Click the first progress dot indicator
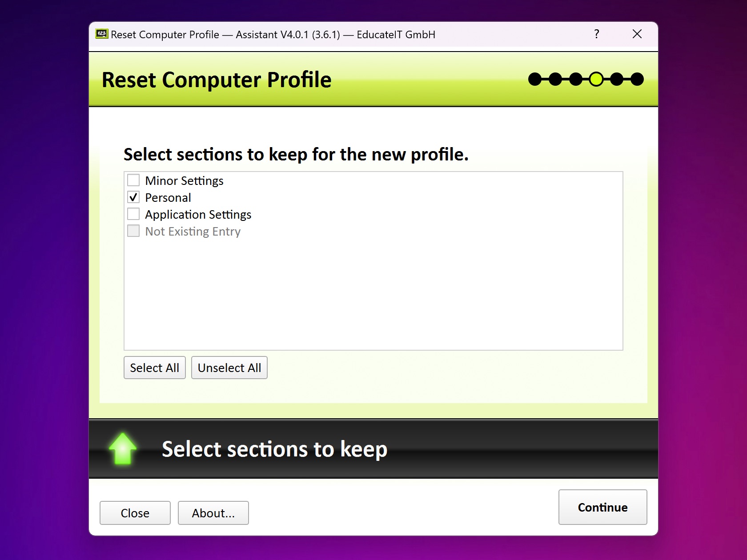747x560 pixels. click(x=534, y=79)
